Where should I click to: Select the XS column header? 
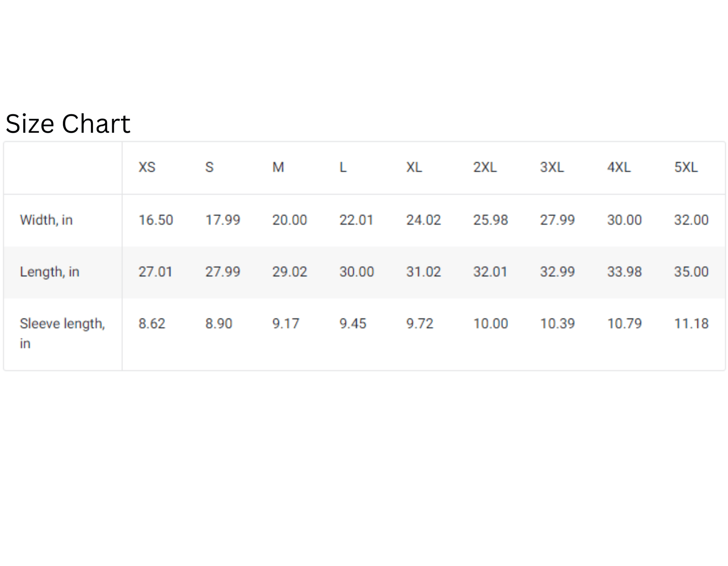point(147,167)
